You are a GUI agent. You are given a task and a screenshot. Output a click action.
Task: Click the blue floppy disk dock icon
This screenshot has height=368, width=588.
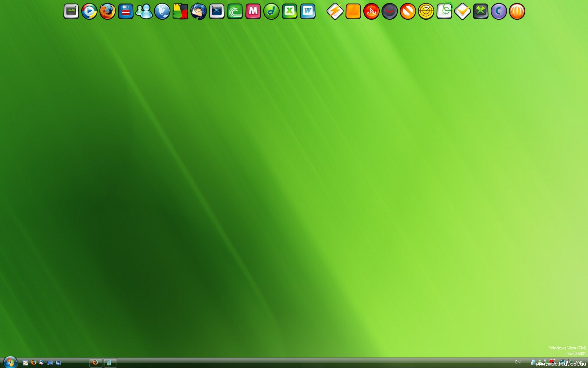pyautogui.click(x=126, y=11)
